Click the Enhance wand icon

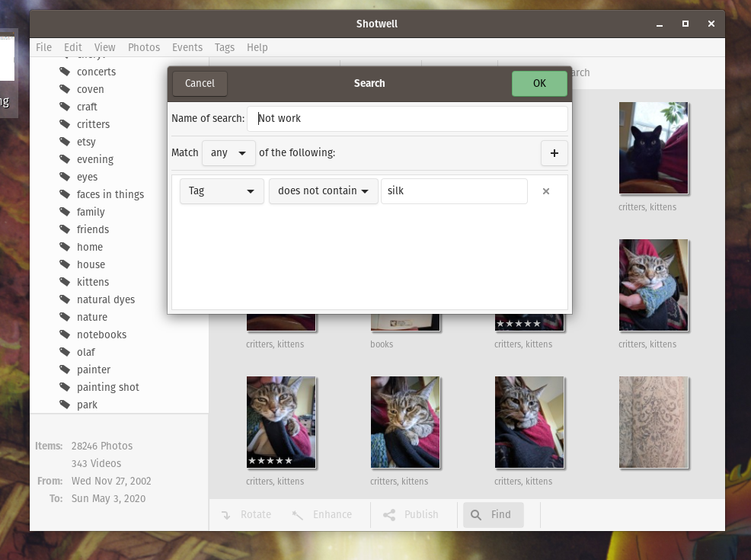click(x=298, y=515)
